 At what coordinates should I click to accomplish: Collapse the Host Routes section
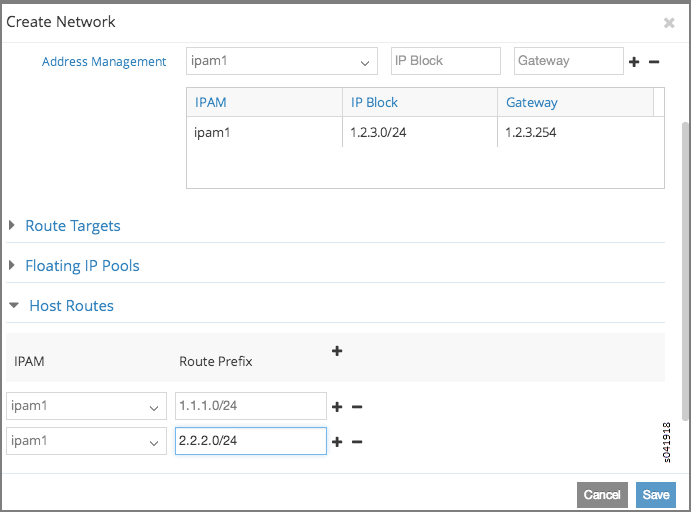(x=70, y=306)
